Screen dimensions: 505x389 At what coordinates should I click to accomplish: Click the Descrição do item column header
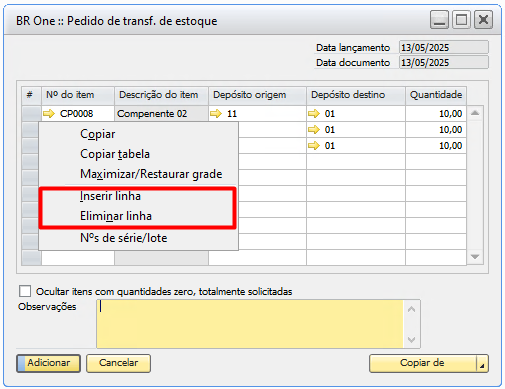tap(162, 95)
